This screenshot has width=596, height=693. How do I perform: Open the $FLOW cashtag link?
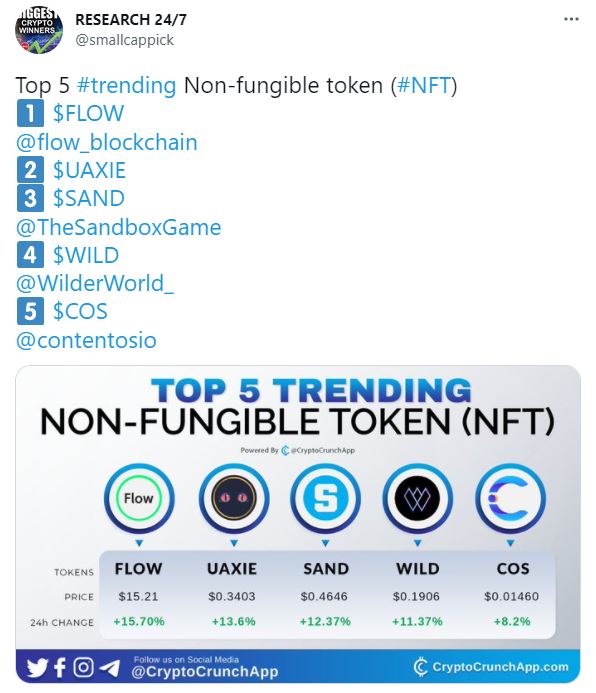click(88, 113)
